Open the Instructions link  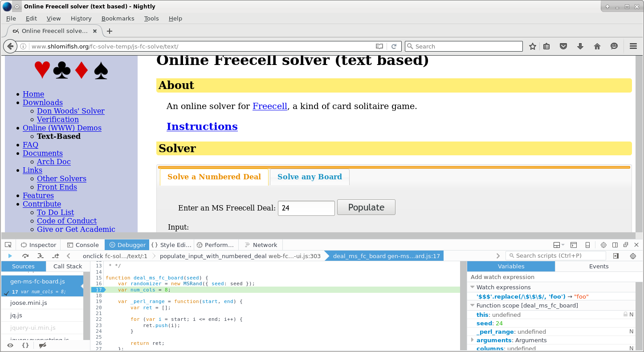[x=202, y=126]
